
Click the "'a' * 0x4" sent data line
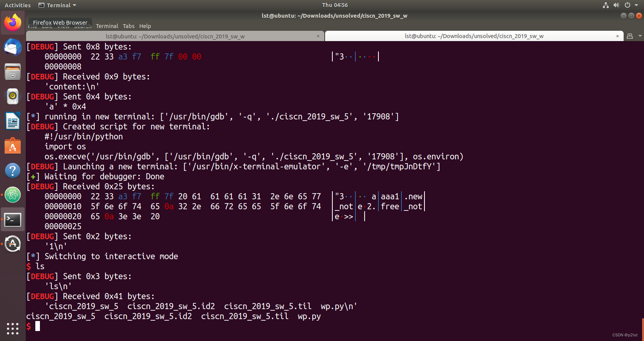[x=66, y=106]
